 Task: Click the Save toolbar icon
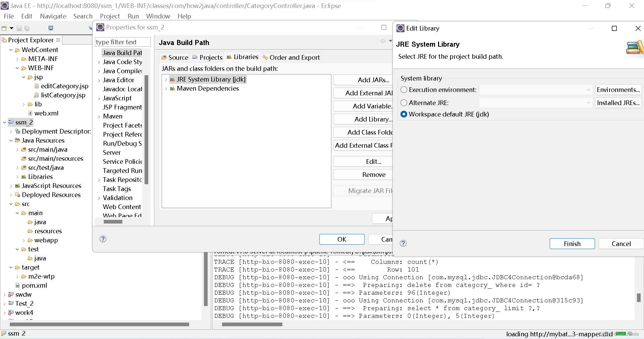pyautogui.click(x=19, y=29)
